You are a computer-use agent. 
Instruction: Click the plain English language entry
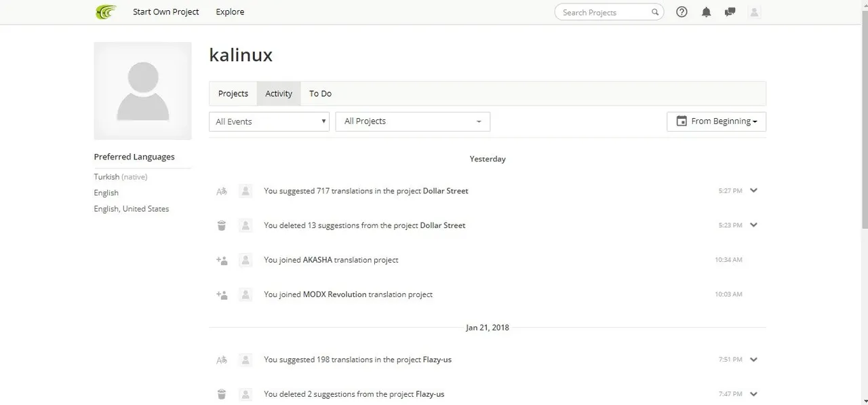[106, 193]
